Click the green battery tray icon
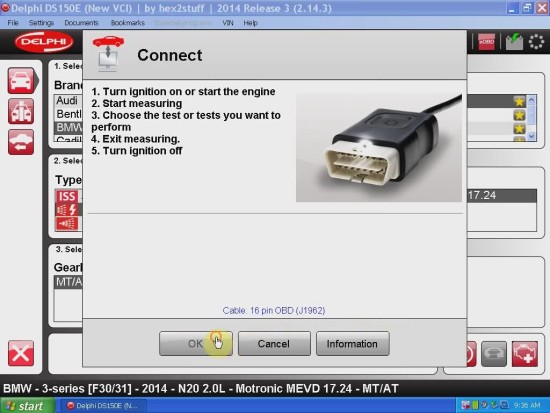The height and width of the screenshot is (413, 550). coord(475,406)
